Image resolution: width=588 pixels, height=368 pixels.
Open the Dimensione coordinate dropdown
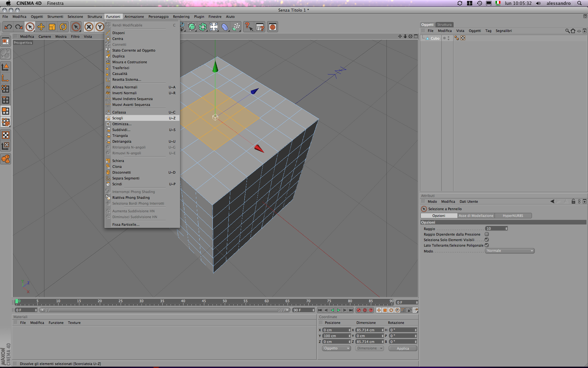[369, 348]
